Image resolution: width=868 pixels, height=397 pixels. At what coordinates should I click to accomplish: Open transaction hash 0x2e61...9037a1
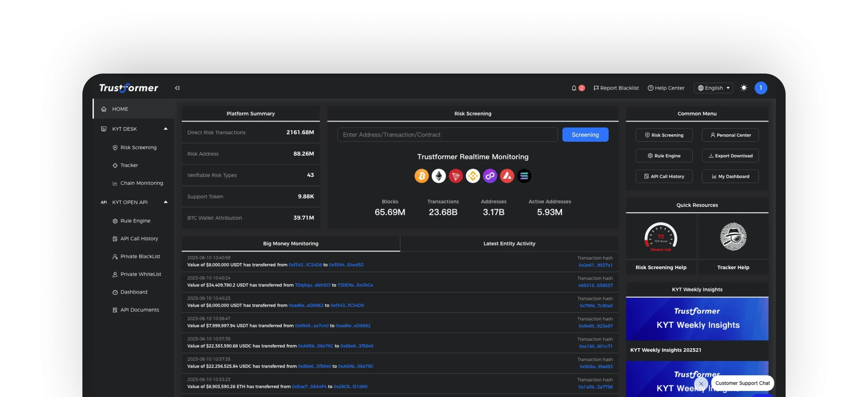pyautogui.click(x=595, y=265)
